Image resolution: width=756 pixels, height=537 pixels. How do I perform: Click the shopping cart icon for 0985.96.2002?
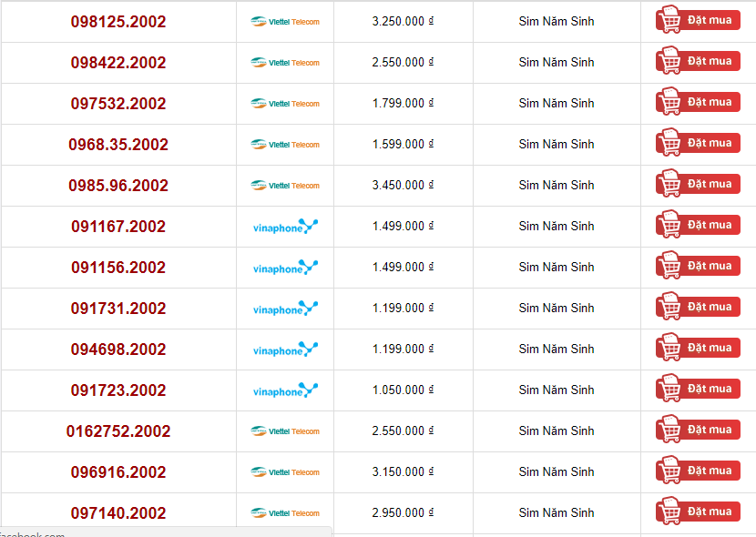[669, 183]
